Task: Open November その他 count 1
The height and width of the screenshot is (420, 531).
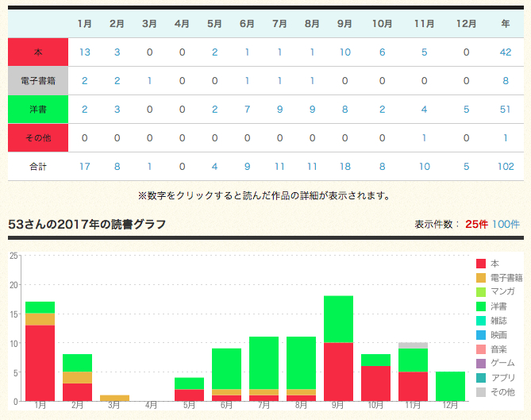Action: [424, 138]
